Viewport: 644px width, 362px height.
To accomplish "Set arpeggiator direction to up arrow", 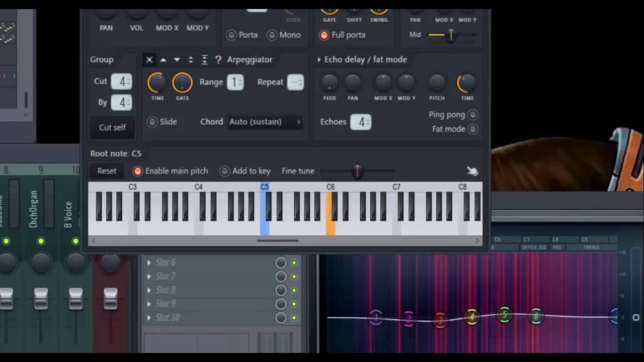I will coord(163,60).
